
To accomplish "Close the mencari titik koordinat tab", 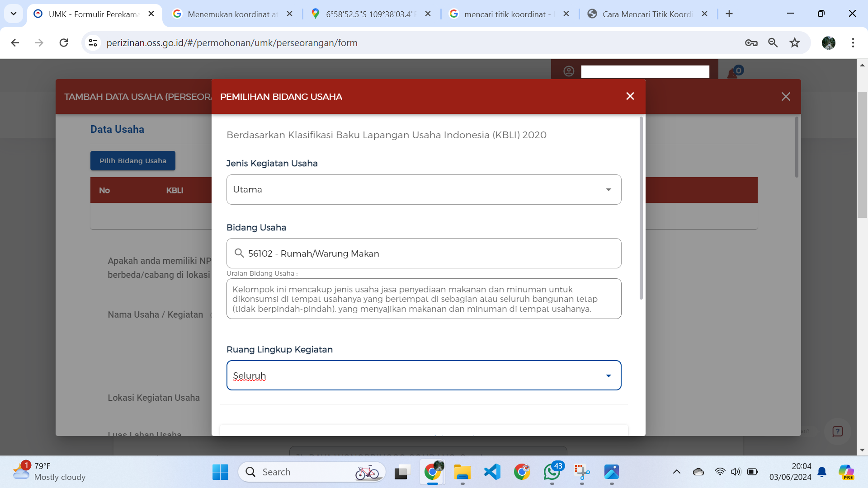I will [566, 14].
